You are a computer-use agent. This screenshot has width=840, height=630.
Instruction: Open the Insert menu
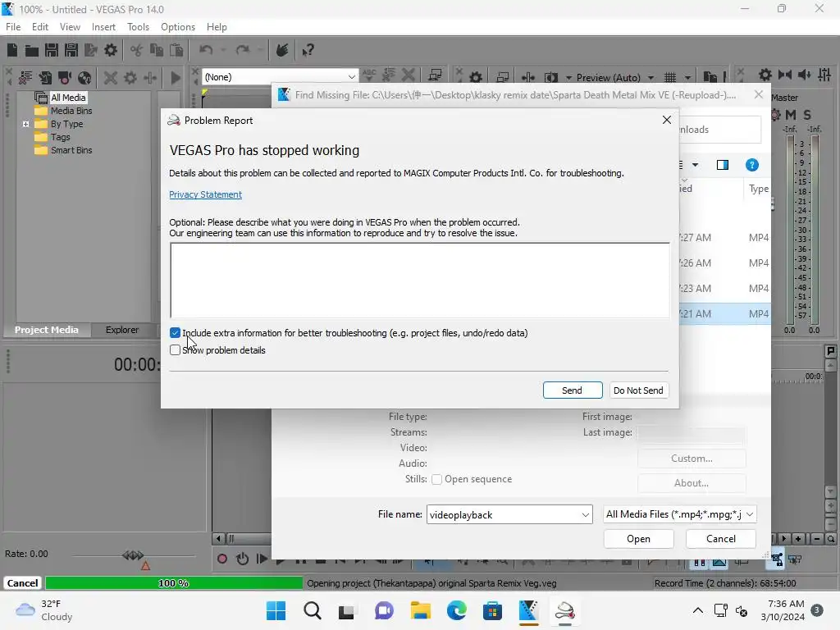[x=103, y=27]
